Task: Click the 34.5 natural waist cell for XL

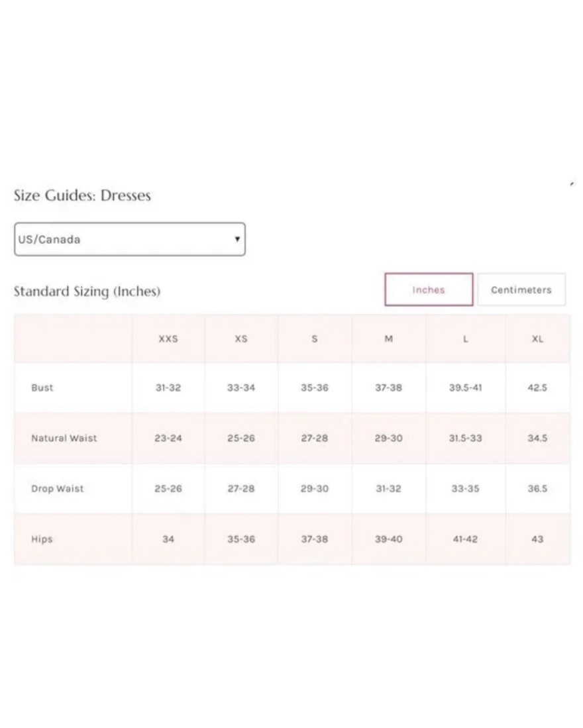Action: coord(537,439)
